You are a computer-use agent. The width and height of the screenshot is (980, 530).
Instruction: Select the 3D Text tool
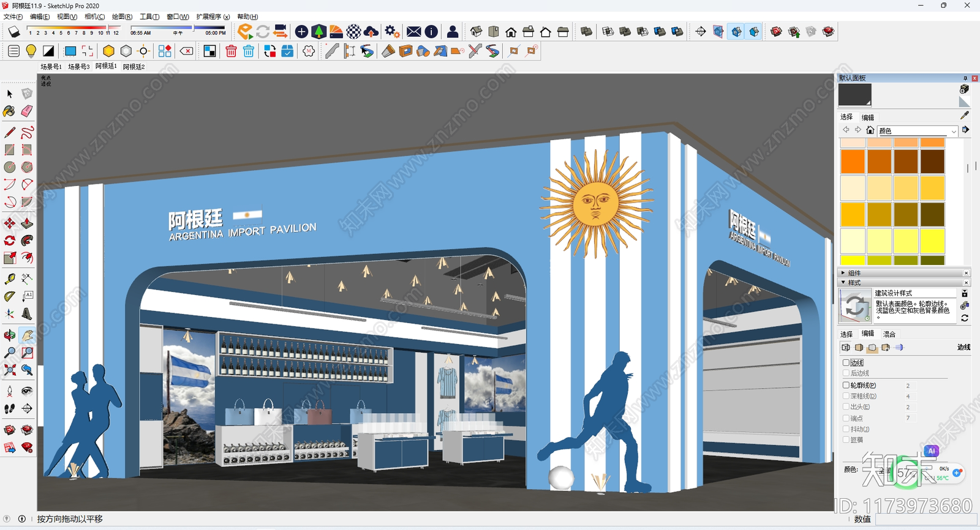27,314
